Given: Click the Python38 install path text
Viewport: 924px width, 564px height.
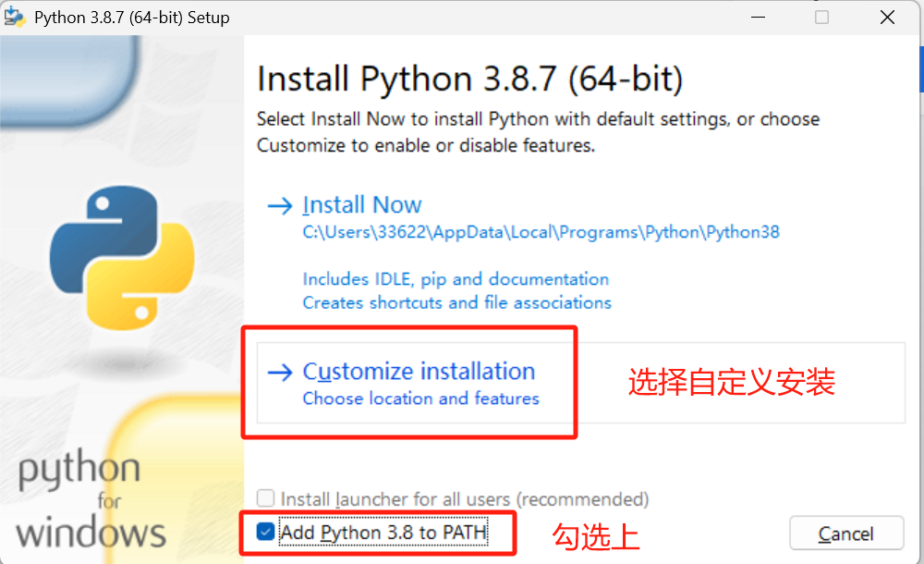Looking at the screenshot, I should [x=541, y=232].
